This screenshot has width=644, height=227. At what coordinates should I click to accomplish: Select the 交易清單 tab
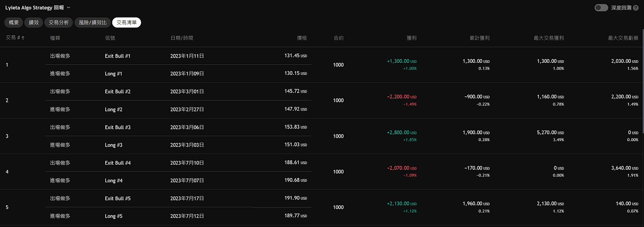(x=126, y=22)
